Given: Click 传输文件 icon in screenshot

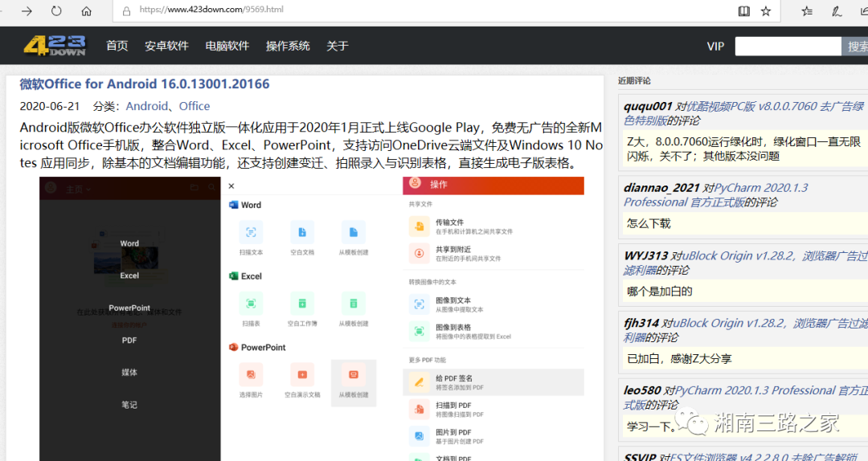Looking at the screenshot, I should click(419, 226).
